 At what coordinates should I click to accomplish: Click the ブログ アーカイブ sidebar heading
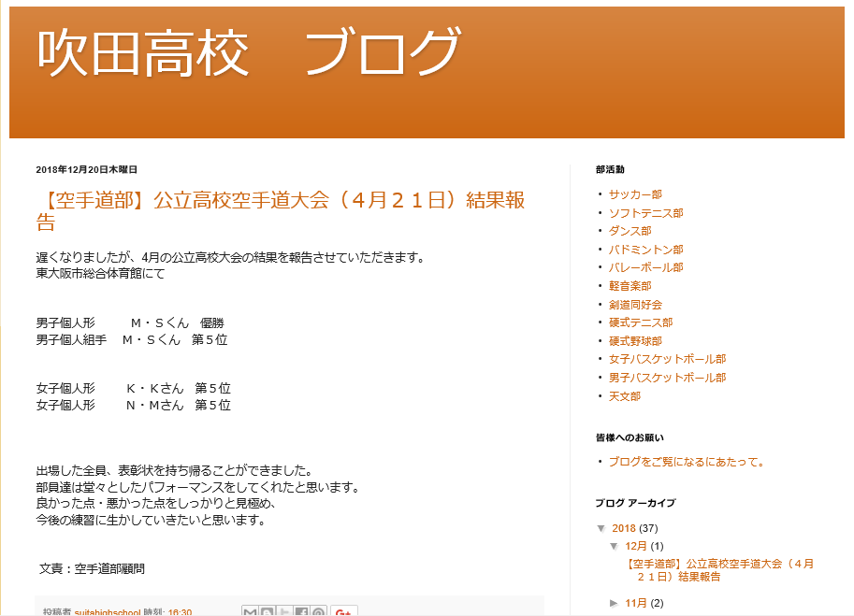[635, 503]
